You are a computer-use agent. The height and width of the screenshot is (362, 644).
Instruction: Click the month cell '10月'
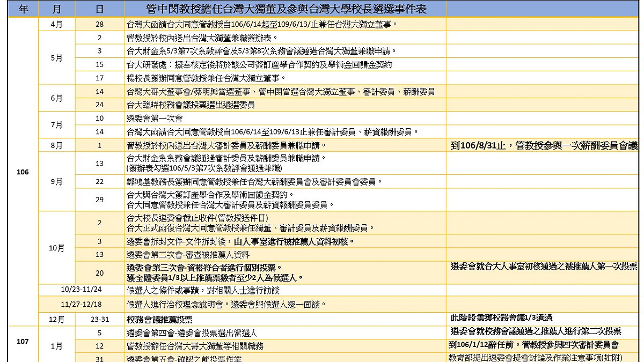tap(57, 248)
